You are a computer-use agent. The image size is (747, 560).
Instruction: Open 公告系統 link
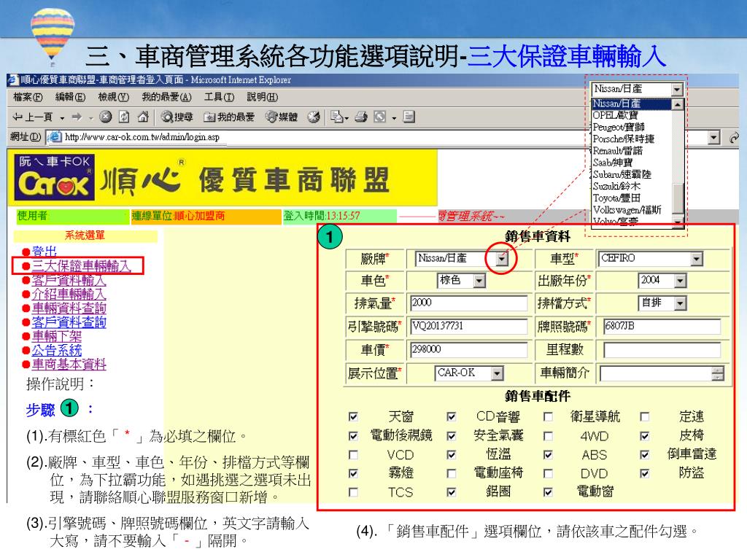(57, 350)
